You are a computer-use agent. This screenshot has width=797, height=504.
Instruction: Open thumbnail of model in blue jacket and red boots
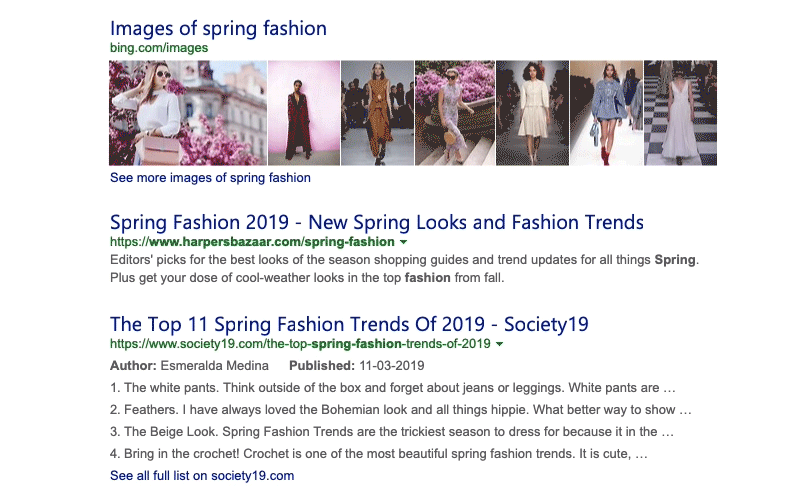606,113
